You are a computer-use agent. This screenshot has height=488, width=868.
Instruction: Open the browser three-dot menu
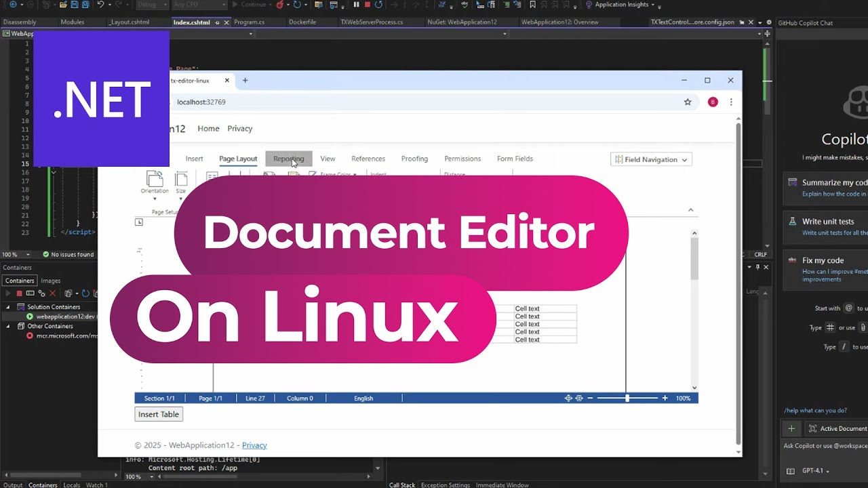click(731, 102)
